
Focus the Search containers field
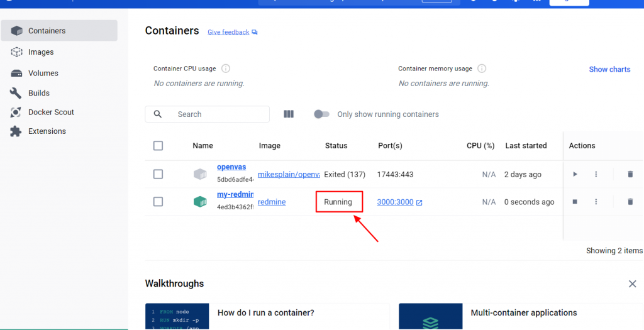coord(207,114)
